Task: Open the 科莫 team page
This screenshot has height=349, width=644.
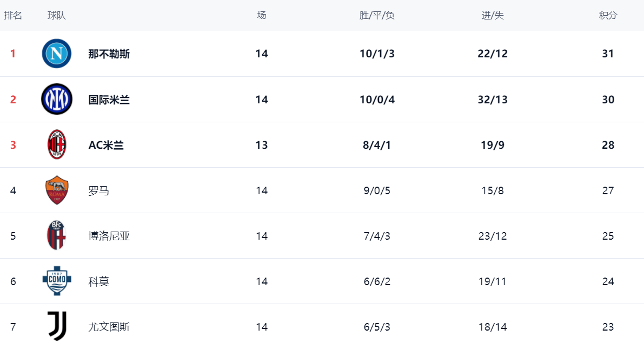Action: point(98,281)
